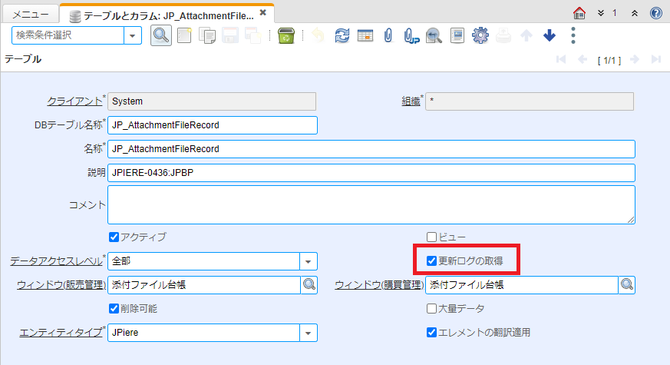This screenshot has height=365, width=670.
Task: Click the green Delete trash icon
Action: (286, 35)
